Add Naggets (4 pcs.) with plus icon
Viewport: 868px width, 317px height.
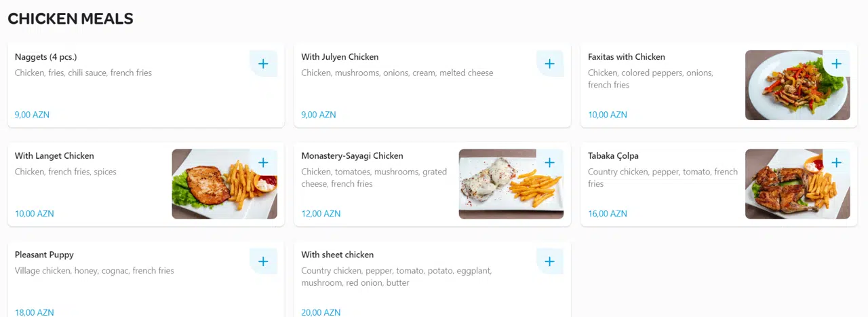[263, 64]
